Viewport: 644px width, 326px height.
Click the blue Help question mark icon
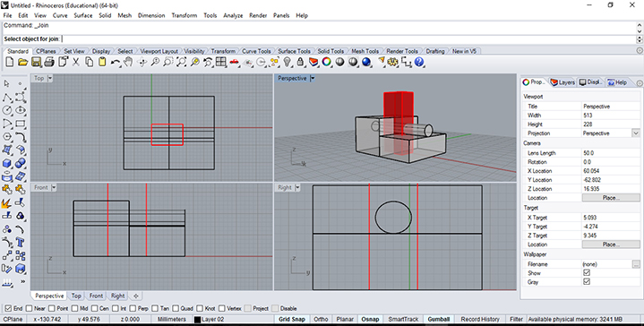[x=419, y=62]
